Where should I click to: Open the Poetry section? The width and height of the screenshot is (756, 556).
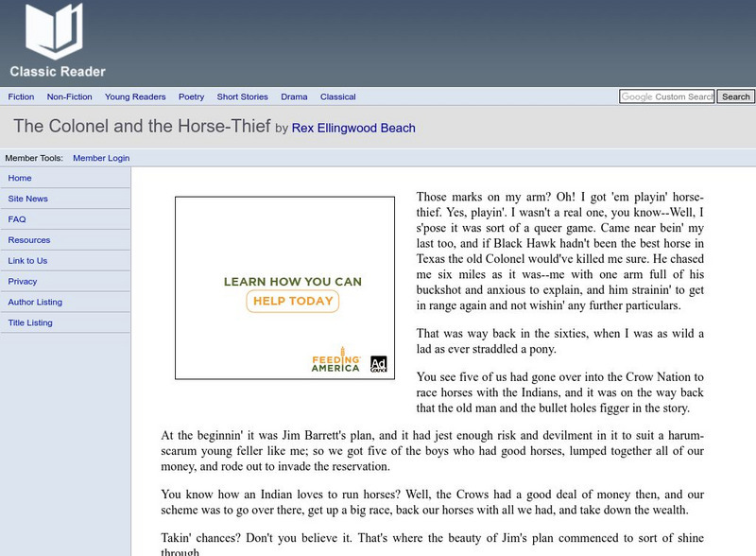tap(192, 96)
